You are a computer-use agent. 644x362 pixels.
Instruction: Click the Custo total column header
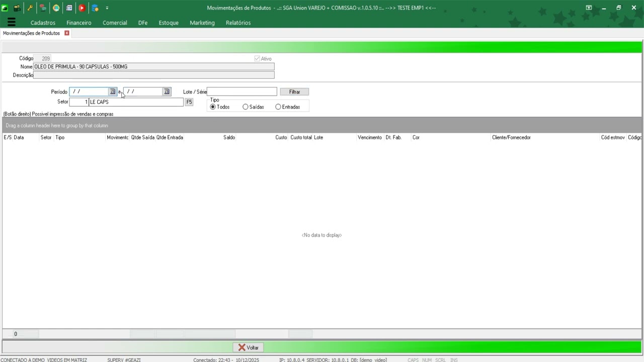click(x=301, y=137)
